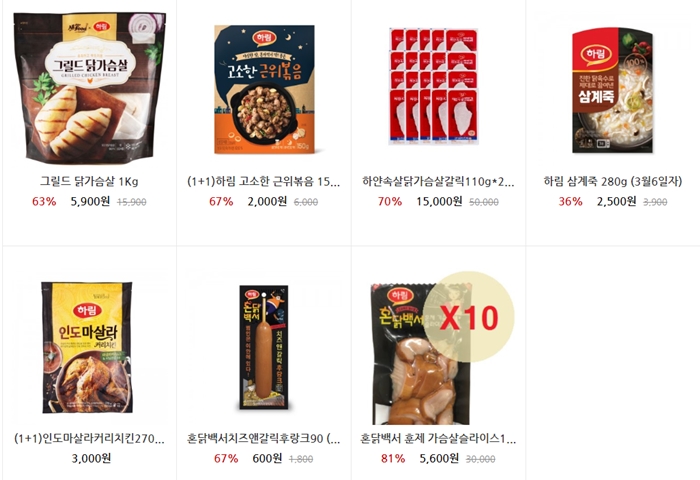Click the 그릴드 닭가슴살 1Kg title link
This screenshot has height=480, width=700.
tap(89, 182)
